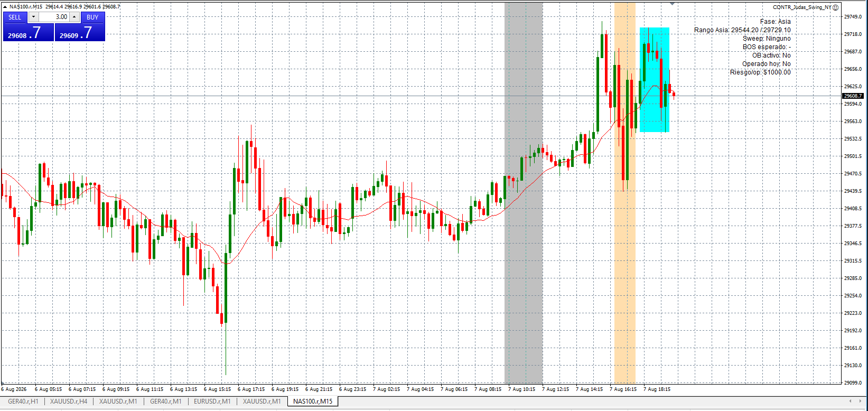868x411 pixels.
Task: Select the NAS100.r,M15 active tab
Action: point(313,401)
